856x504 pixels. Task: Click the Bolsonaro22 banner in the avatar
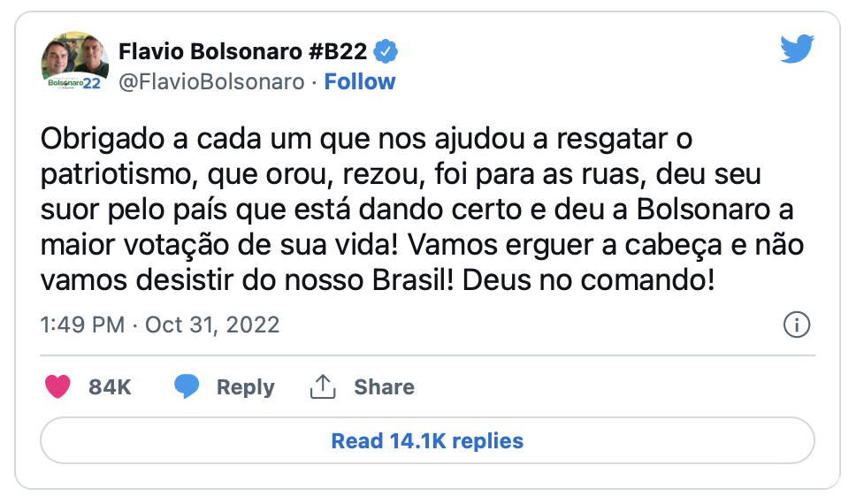point(74,83)
